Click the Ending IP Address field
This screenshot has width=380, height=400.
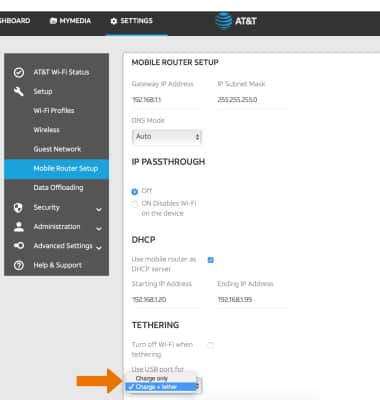[x=252, y=300]
